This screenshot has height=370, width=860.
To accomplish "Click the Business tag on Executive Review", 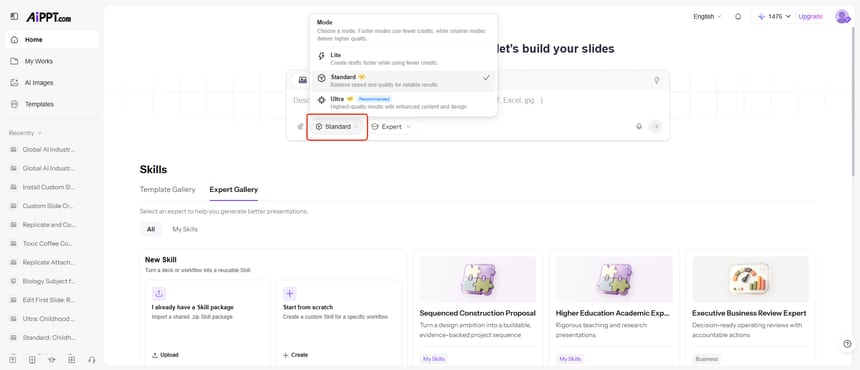I will 706,359.
